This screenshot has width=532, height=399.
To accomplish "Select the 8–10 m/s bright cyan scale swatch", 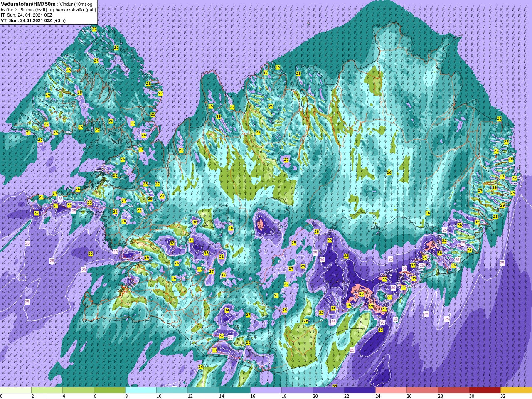I will (x=141, y=390).
